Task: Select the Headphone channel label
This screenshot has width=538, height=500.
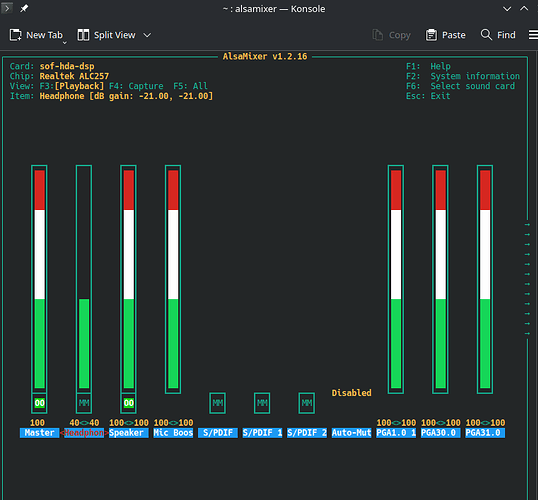Action: click(x=84, y=433)
